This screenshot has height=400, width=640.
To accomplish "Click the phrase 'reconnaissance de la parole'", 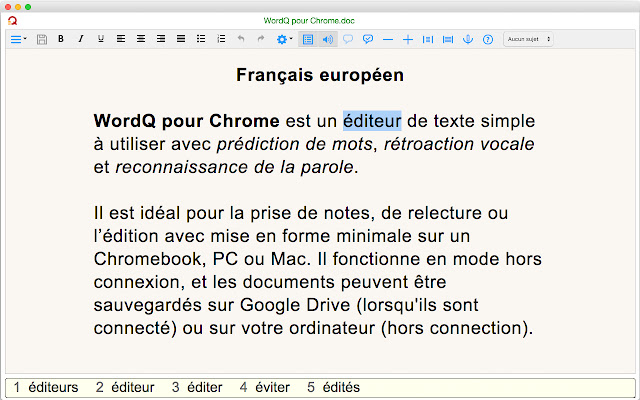I will click(234, 167).
